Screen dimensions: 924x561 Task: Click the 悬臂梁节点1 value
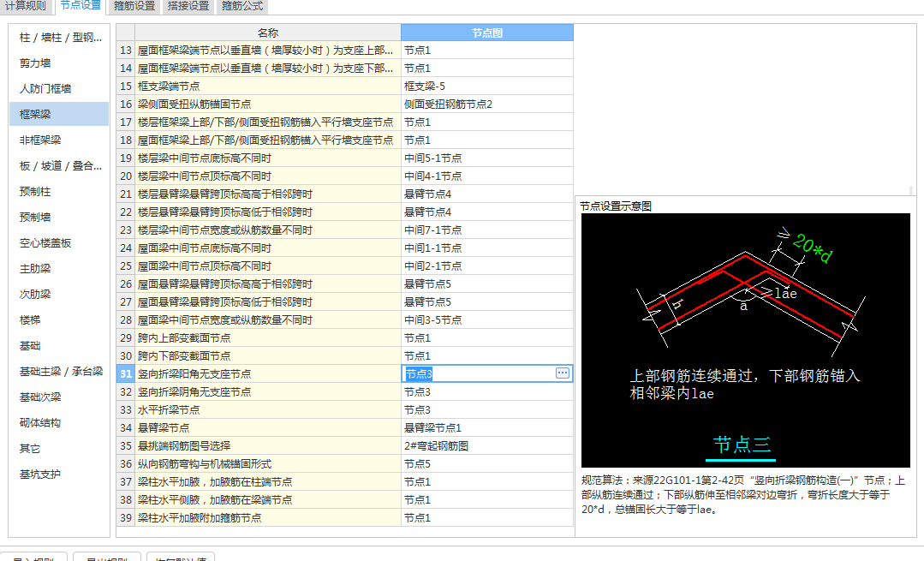click(486, 428)
